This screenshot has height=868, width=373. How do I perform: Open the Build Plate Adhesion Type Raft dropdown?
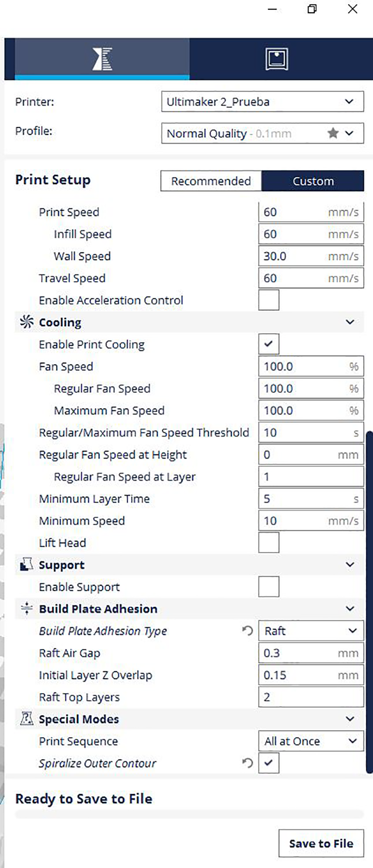pos(311,631)
